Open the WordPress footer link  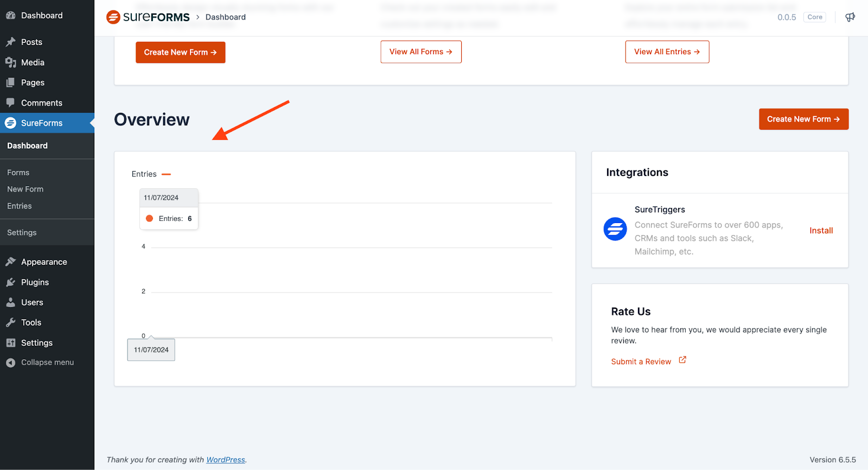click(226, 460)
